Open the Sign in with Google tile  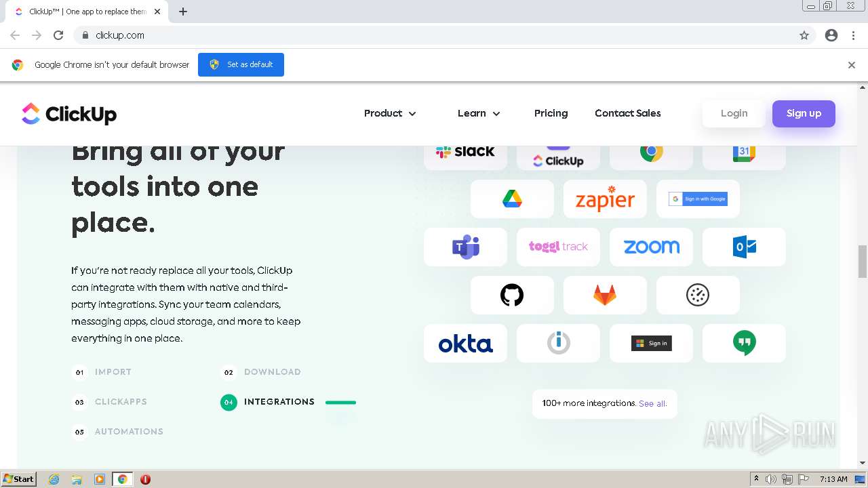698,199
